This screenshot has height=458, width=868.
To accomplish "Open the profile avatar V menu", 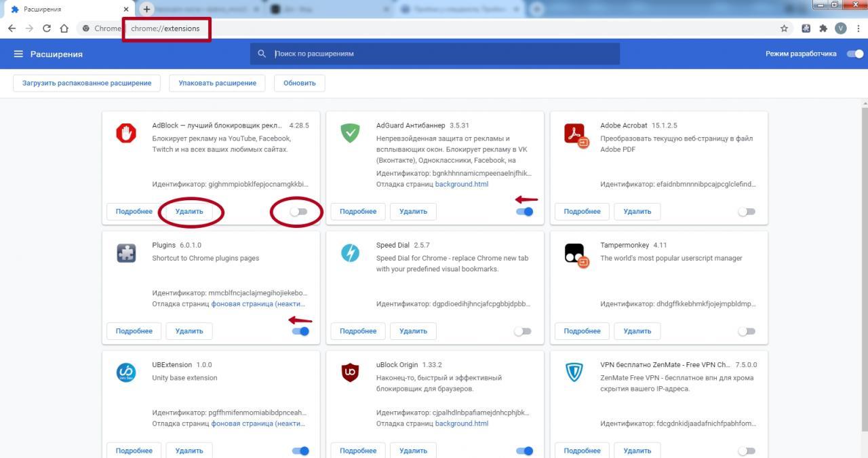I will point(841,28).
